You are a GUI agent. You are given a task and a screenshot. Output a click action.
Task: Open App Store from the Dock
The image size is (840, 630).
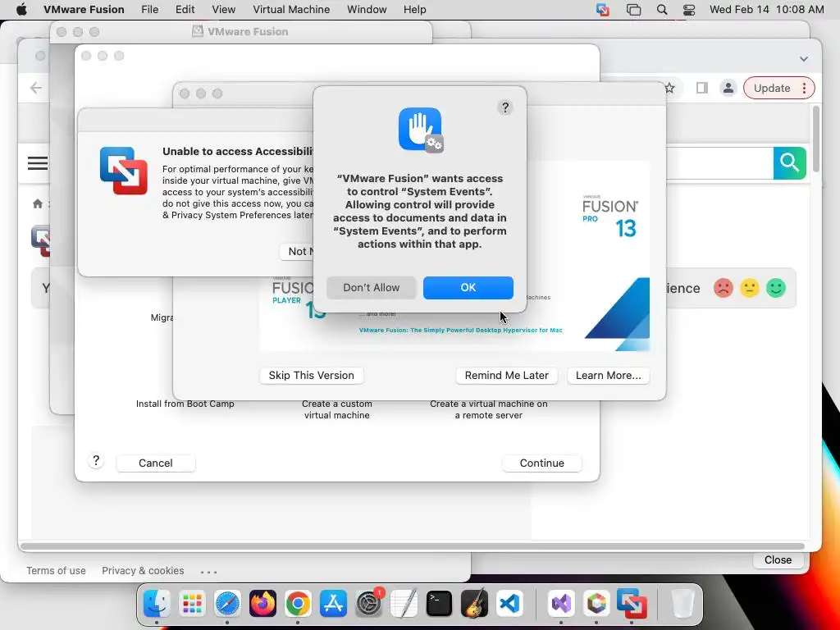pos(333,605)
